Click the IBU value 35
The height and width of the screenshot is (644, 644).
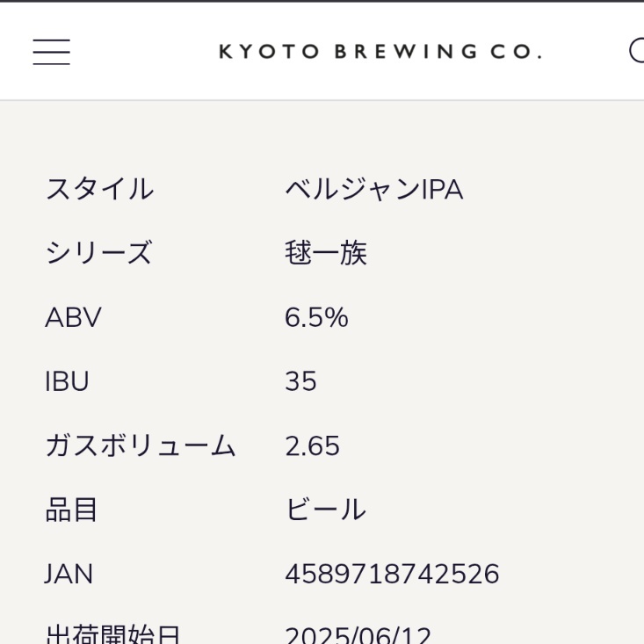pyautogui.click(x=300, y=381)
